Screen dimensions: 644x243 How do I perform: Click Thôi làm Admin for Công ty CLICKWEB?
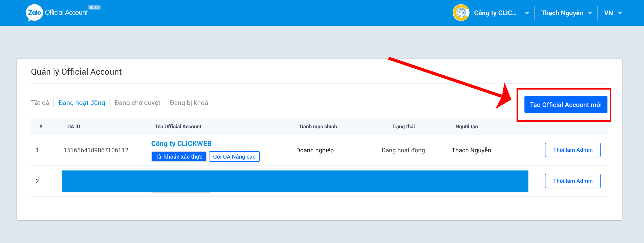coord(573,150)
